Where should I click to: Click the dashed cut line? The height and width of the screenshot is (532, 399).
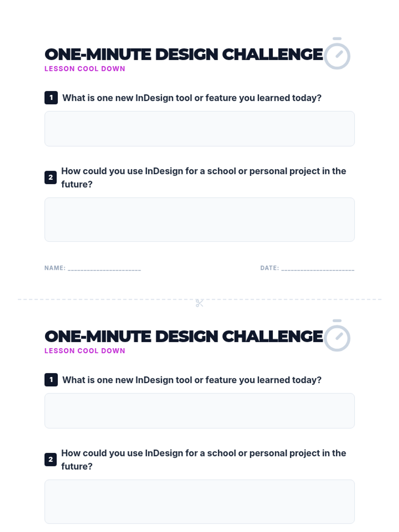tap(100, 299)
